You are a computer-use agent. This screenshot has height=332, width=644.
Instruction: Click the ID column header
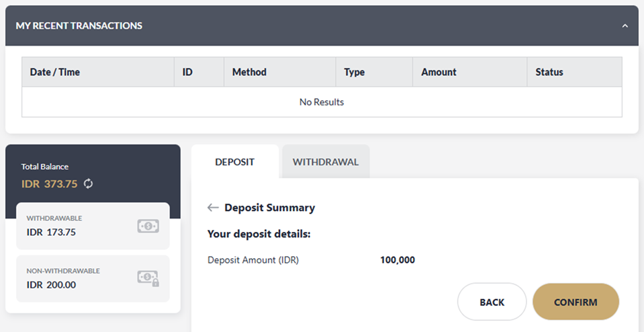click(187, 72)
